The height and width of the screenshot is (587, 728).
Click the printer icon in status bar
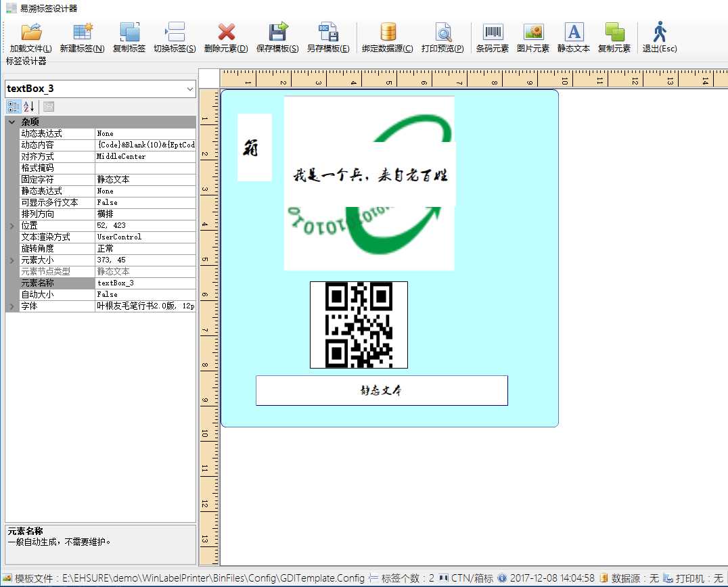[x=668, y=578]
